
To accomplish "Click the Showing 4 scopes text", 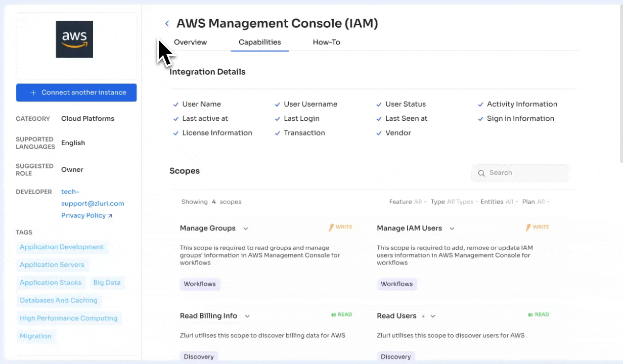I will point(211,202).
